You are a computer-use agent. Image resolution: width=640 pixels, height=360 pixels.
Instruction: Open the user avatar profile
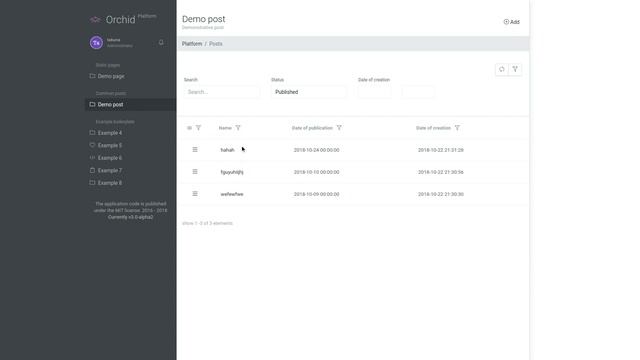pyautogui.click(x=96, y=42)
